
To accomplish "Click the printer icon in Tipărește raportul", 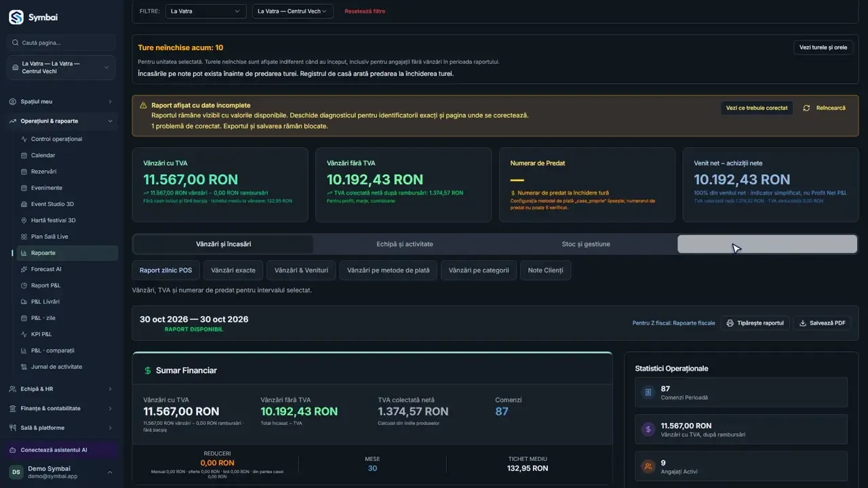I will [730, 323].
